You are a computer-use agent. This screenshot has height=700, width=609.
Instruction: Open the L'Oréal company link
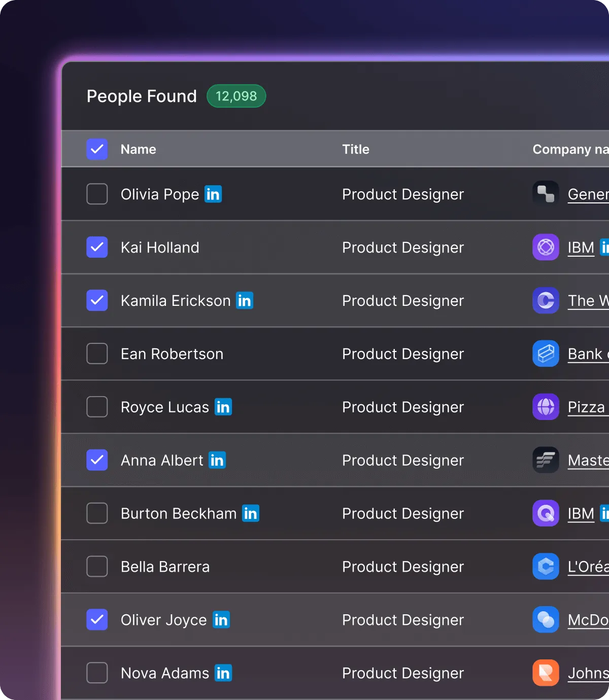[x=588, y=567]
